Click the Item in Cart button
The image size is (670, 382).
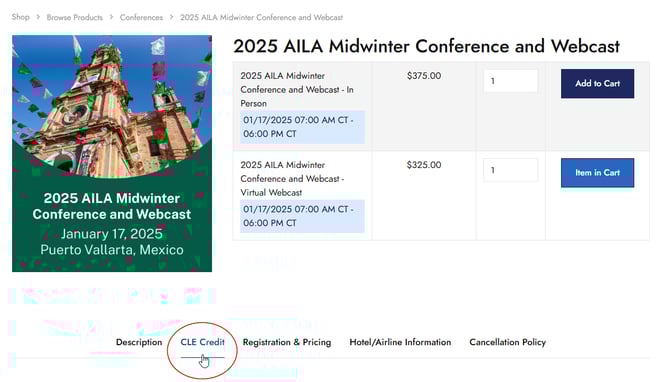pyautogui.click(x=597, y=173)
